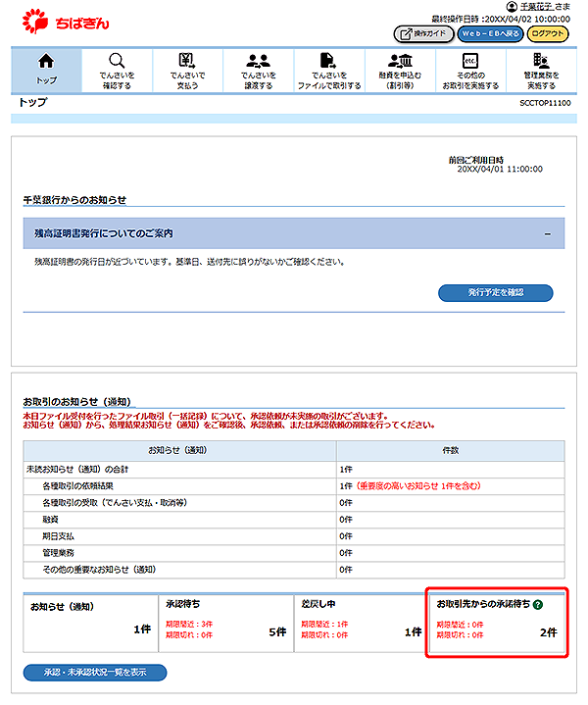
Task: Open the トップ home icon
Action: tap(46, 61)
